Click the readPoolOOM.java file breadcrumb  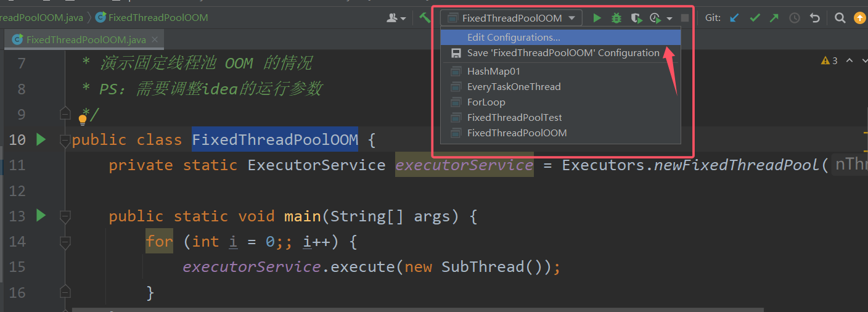(41, 18)
